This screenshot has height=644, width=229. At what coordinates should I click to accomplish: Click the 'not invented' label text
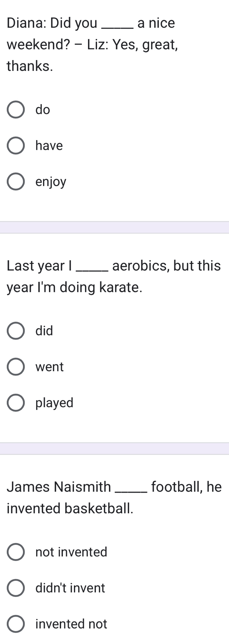pos(72,552)
